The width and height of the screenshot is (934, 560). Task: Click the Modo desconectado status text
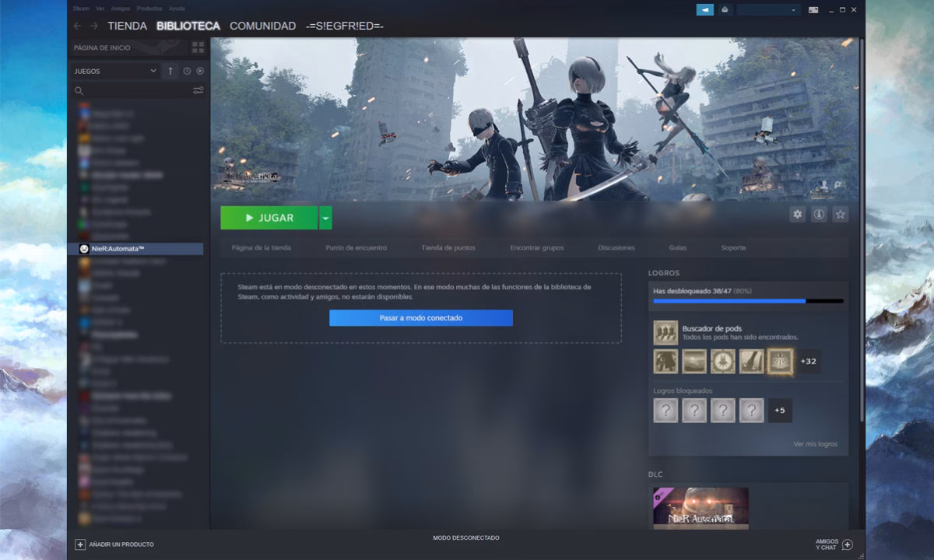pyautogui.click(x=466, y=538)
